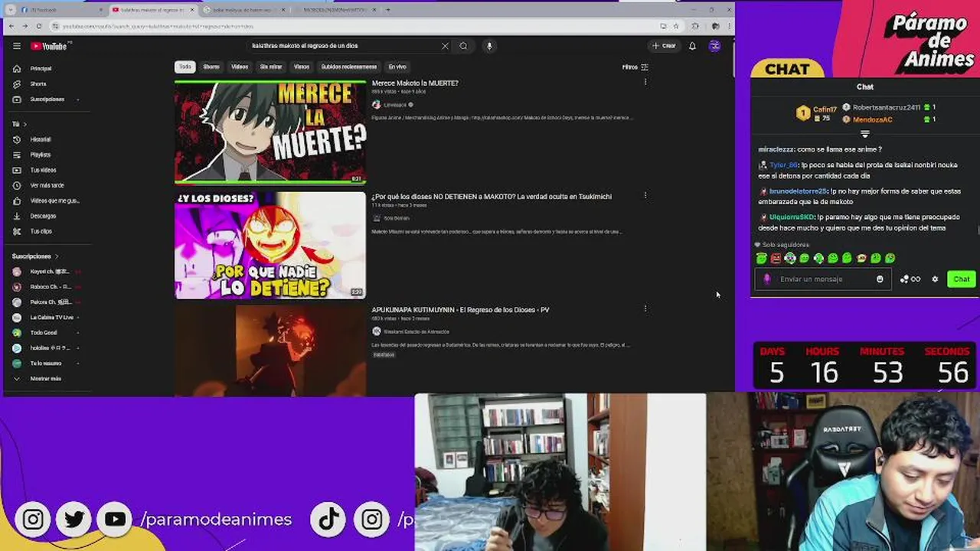980x551 pixels.
Task: Select the Vistos filter chip
Action: pos(302,67)
